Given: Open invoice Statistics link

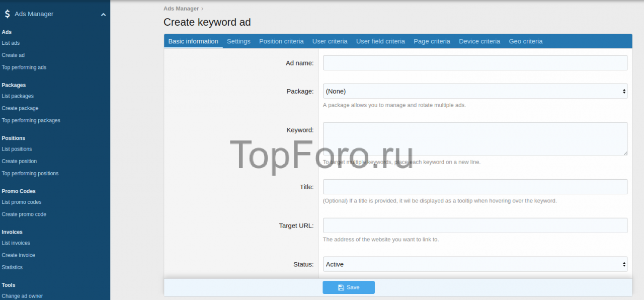Looking at the screenshot, I should coord(12,267).
